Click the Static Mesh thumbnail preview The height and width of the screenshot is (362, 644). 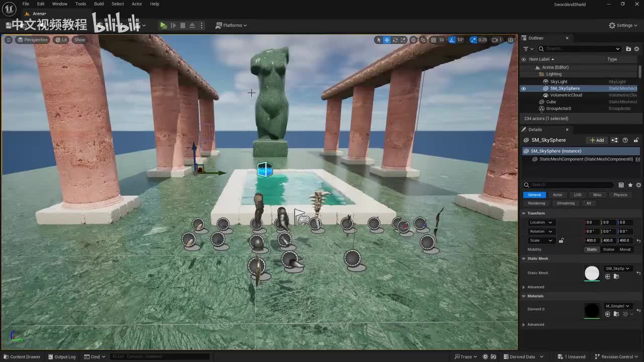click(x=592, y=273)
